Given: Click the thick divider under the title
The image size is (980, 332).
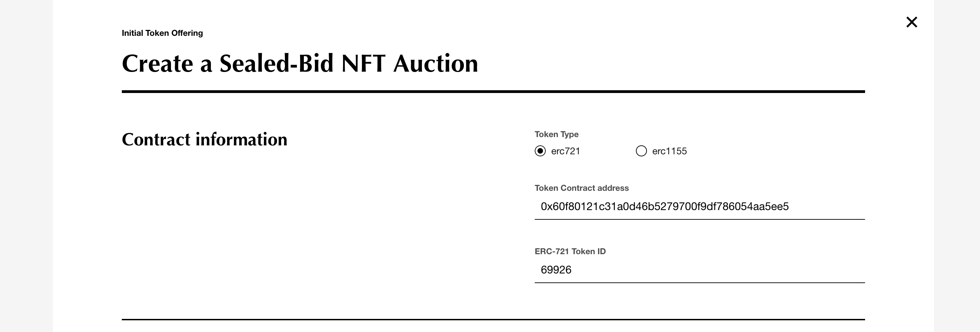Looking at the screenshot, I should pos(493,91).
